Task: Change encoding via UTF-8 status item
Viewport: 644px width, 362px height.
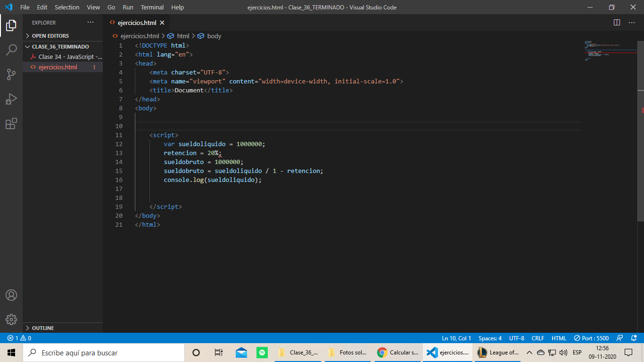Action: point(517,338)
